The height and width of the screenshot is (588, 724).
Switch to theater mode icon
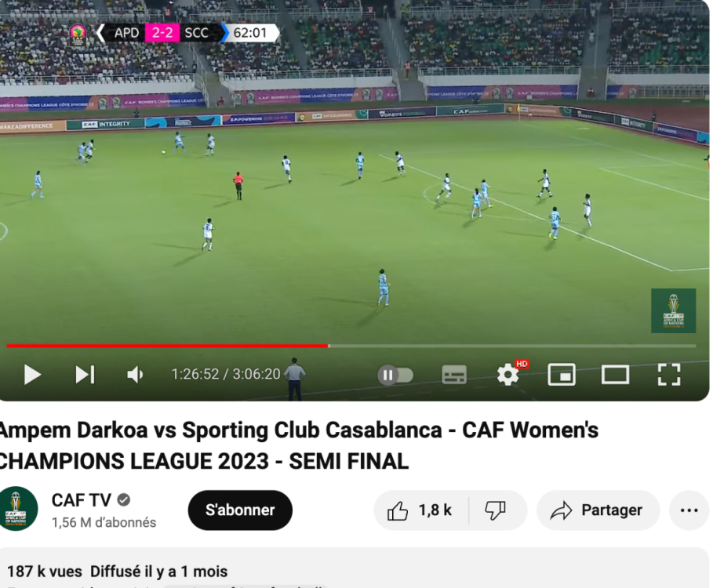click(x=615, y=374)
